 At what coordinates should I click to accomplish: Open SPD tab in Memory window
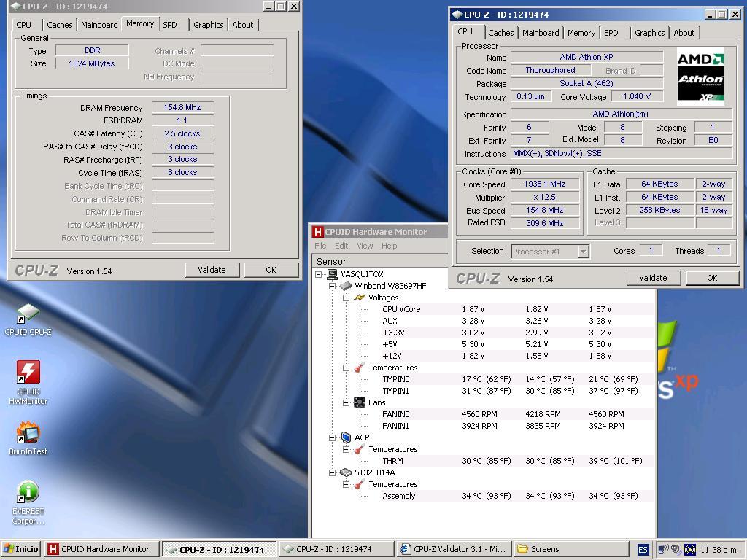(169, 25)
